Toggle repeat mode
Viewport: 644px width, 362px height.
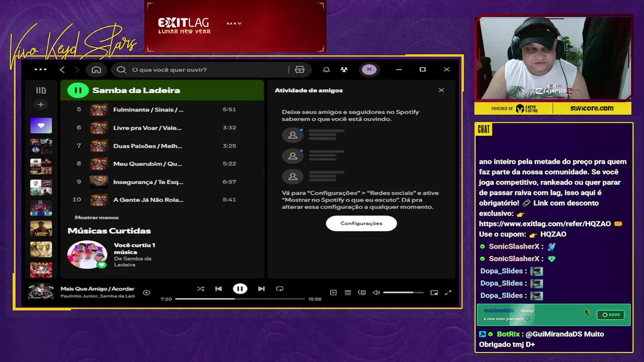click(280, 289)
